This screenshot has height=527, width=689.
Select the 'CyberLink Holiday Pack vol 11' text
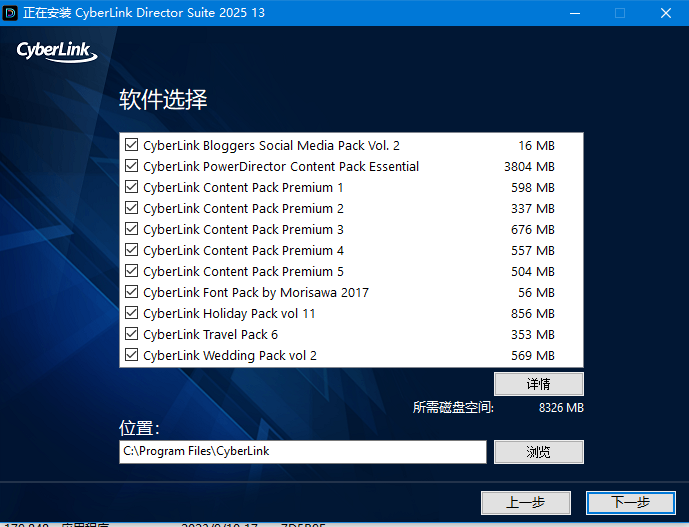coord(229,313)
